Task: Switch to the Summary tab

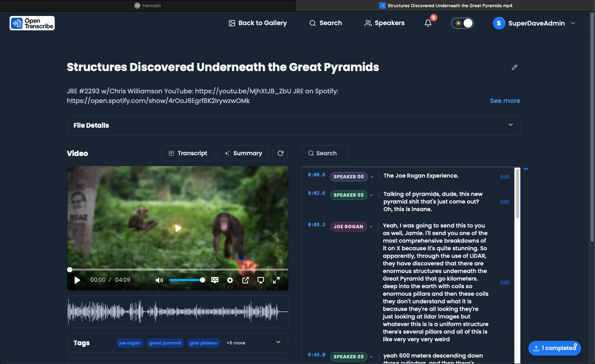Action: pos(243,153)
